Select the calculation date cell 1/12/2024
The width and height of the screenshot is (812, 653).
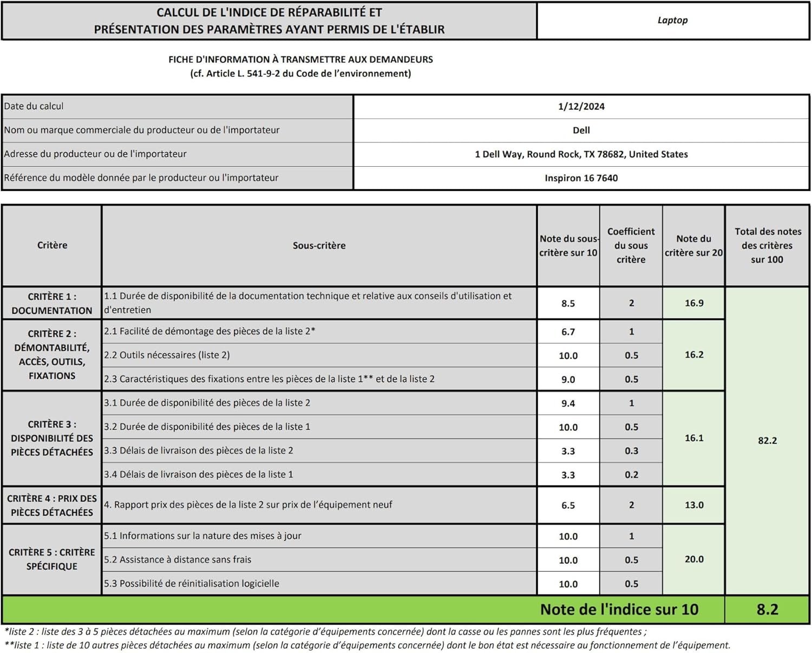coord(581,107)
